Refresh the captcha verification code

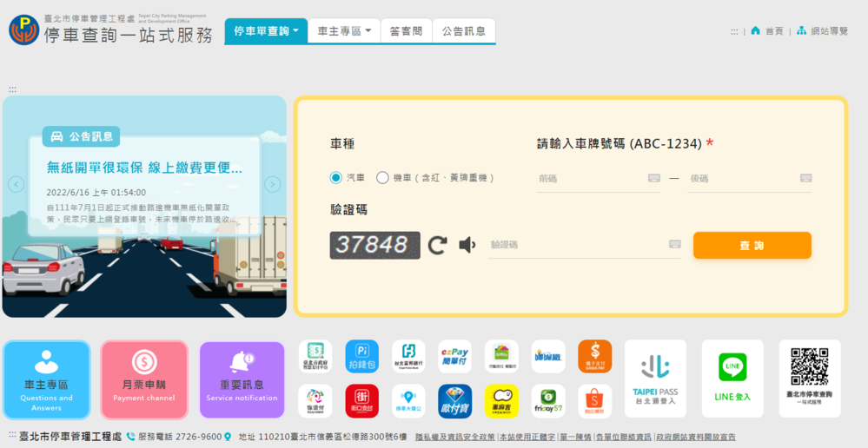click(437, 245)
